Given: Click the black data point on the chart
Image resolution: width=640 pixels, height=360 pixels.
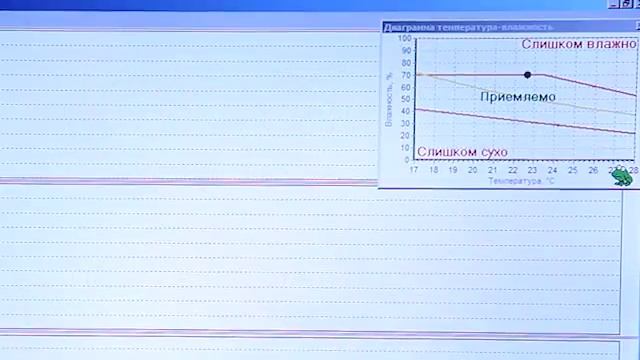Looking at the screenshot, I should tap(527, 75).
